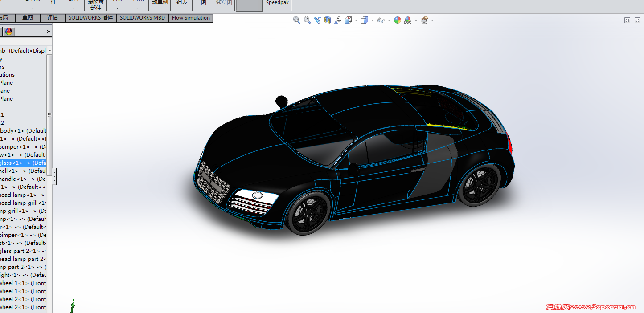
Task: Click the panel collapse handle arrows
Action: [x=54, y=176]
